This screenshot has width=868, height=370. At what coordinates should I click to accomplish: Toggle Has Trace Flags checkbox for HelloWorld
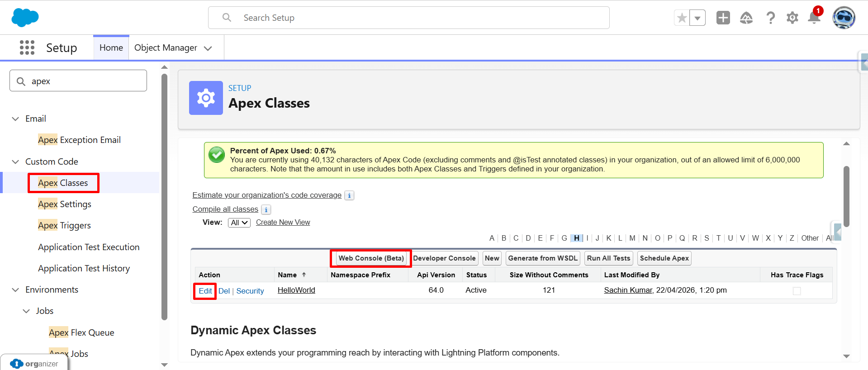(x=797, y=291)
